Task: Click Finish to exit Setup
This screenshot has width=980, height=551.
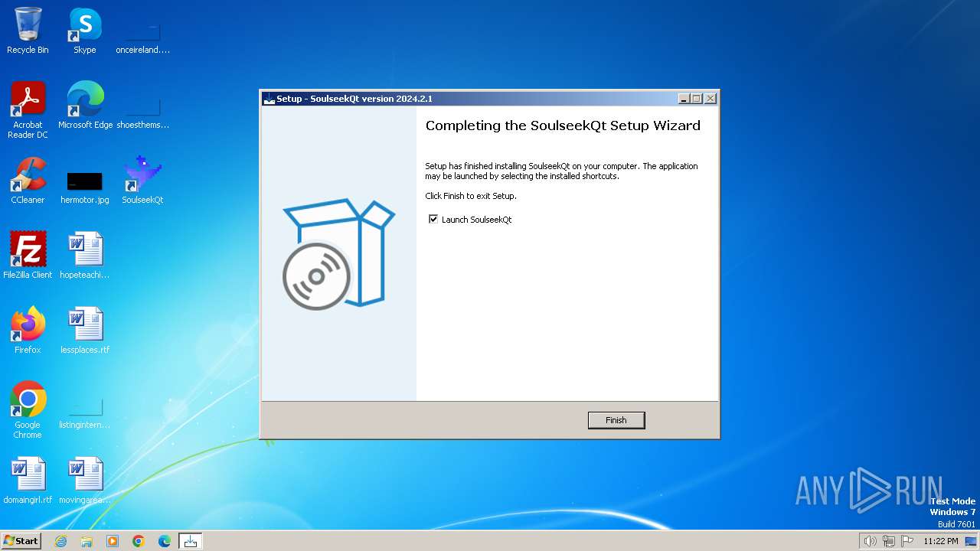Action: pos(616,420)
